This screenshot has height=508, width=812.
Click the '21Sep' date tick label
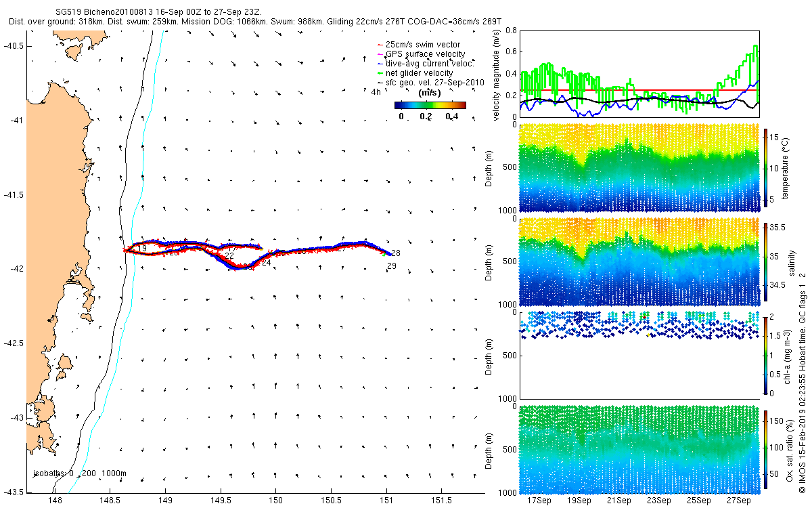619,501
